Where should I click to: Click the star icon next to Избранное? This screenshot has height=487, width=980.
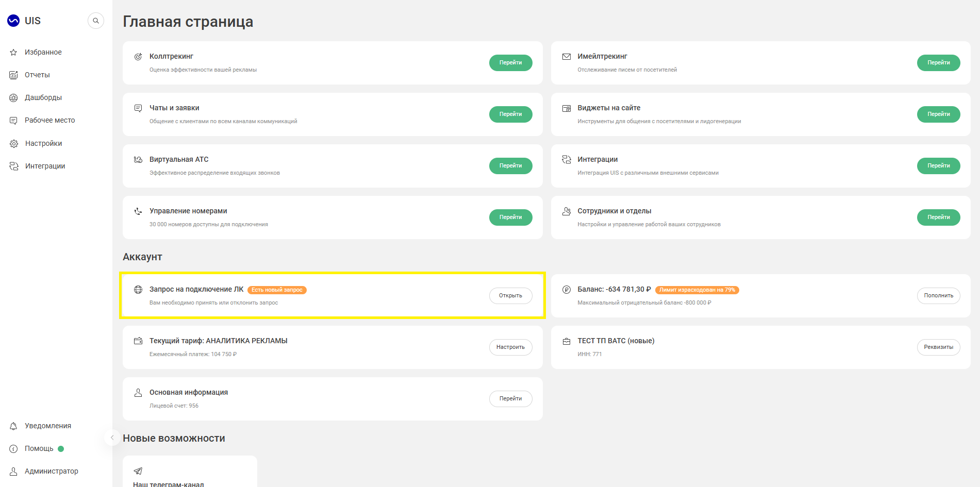pos(14,52)
